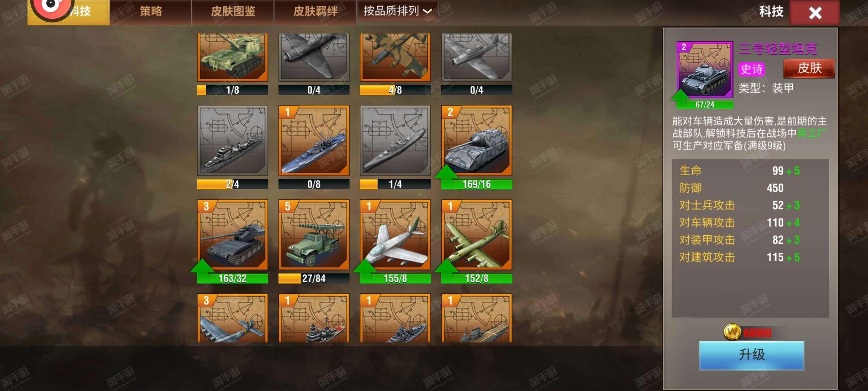Select the aircraft carrier card in bottom row

pyautogui.click(x=476, y=318)
